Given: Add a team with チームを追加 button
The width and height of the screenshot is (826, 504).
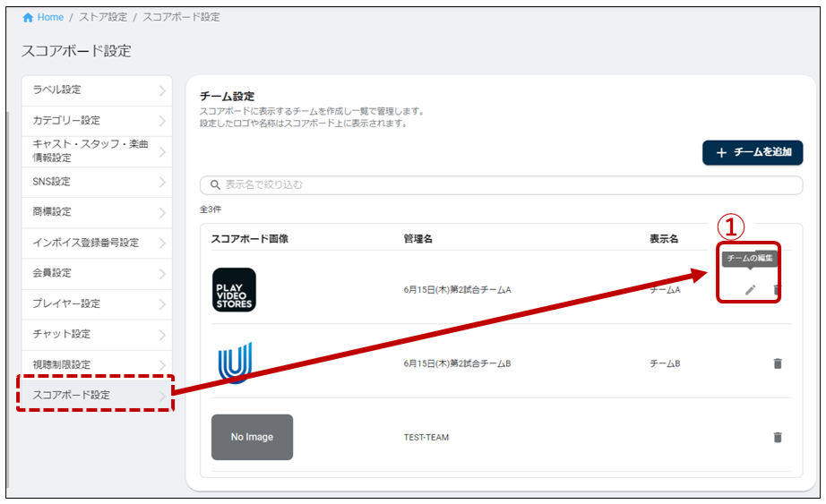Looking at the screenshot, I should pos(753,153).
